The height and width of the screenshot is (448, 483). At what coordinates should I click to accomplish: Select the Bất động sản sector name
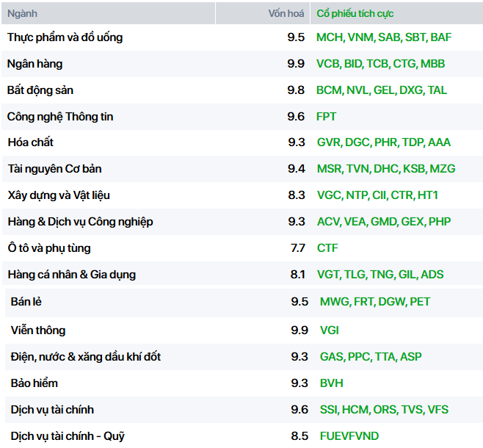click(40, 90)
